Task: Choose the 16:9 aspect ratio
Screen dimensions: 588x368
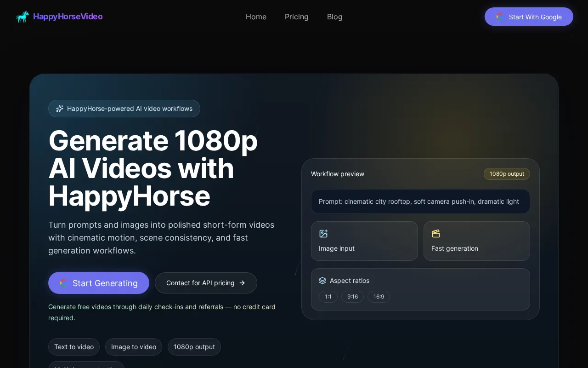Action: coord(379,297)
